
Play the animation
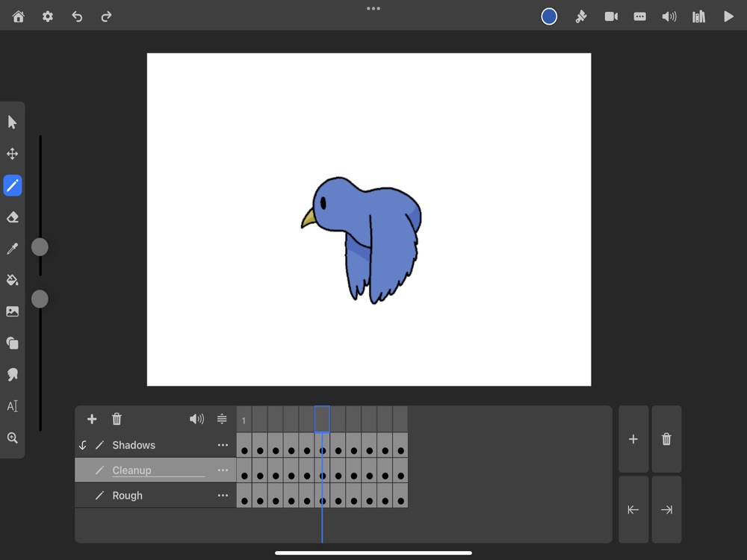point(728,16)
